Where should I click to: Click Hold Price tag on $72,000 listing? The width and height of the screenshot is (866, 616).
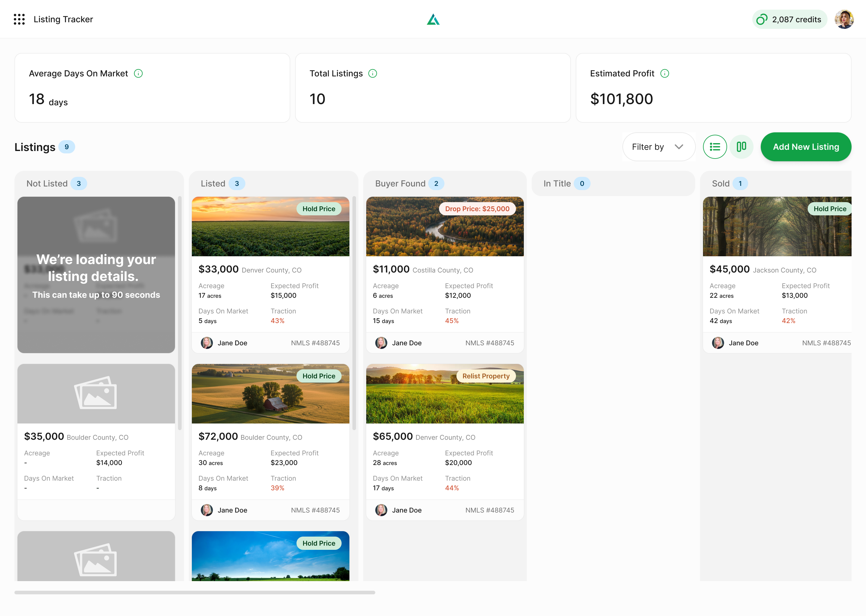[319, 376]
